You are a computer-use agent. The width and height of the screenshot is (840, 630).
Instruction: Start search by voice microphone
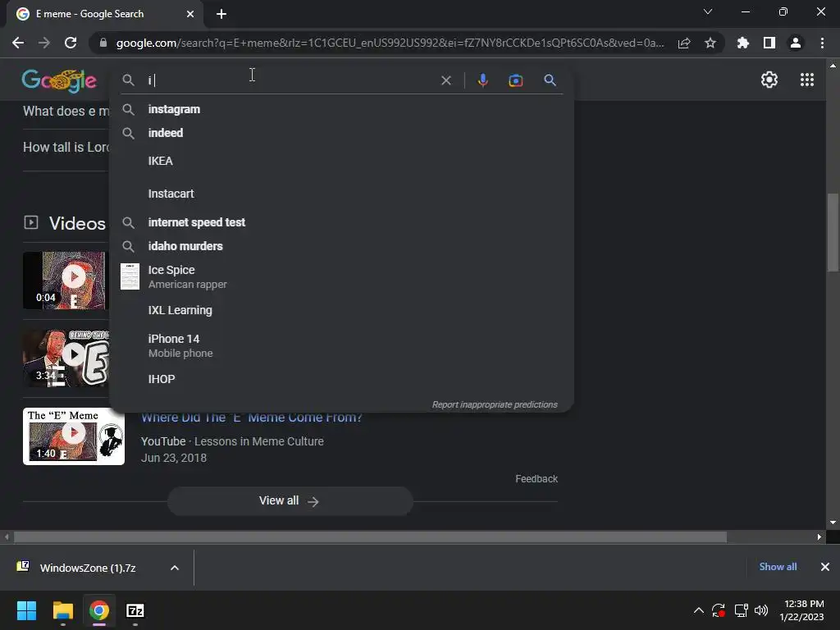tap(482, 80)
